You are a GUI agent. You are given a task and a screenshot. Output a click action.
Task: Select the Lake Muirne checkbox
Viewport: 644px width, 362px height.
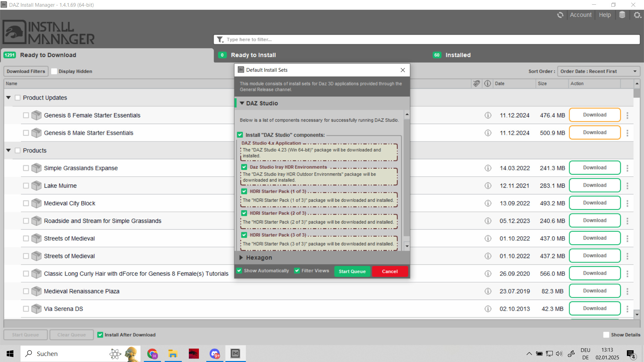[26, 186]
